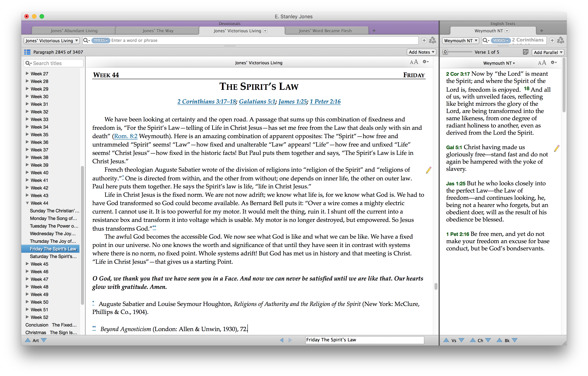588x376 pixels.
Task: Expand Week 27 in the titles tree
Action: [x=27, y=73]
